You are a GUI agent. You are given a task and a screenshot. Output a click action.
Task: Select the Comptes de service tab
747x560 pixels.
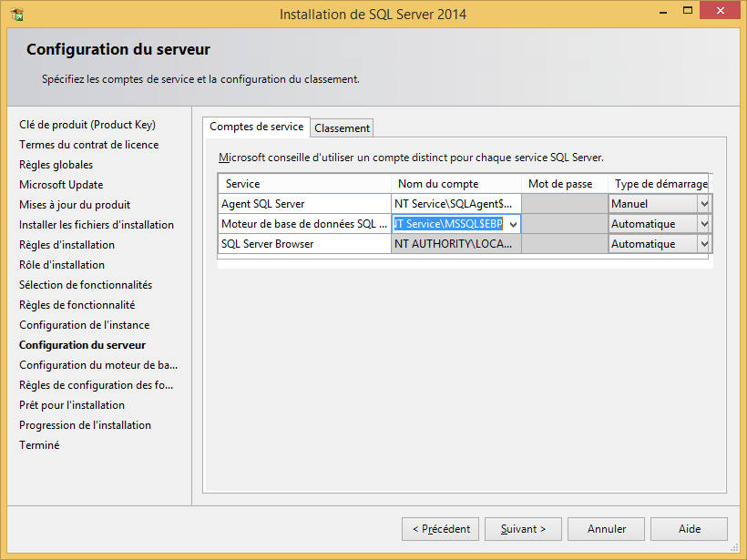tap(256, 127)
